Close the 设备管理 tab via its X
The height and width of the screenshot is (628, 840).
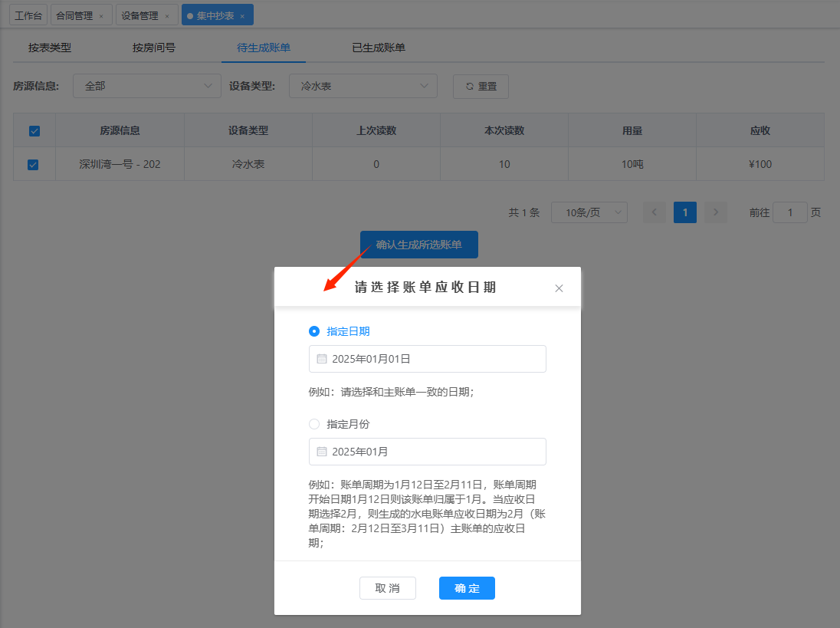tap(167, 16)
